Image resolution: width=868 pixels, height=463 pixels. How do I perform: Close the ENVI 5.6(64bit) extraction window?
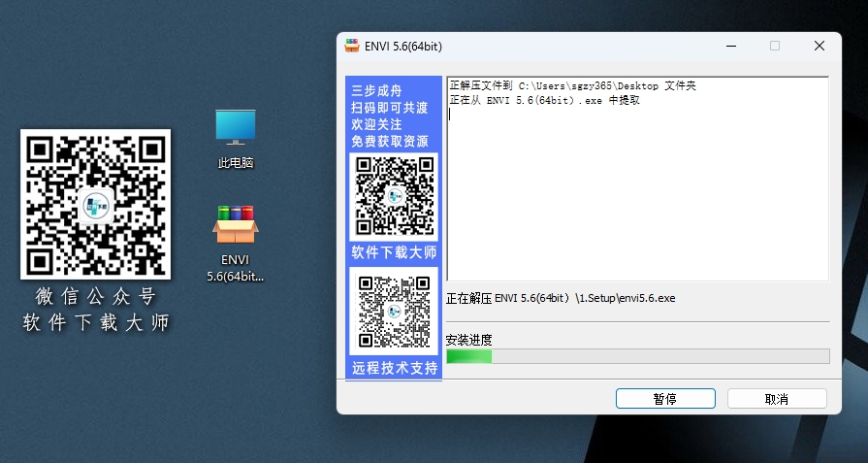820,46
